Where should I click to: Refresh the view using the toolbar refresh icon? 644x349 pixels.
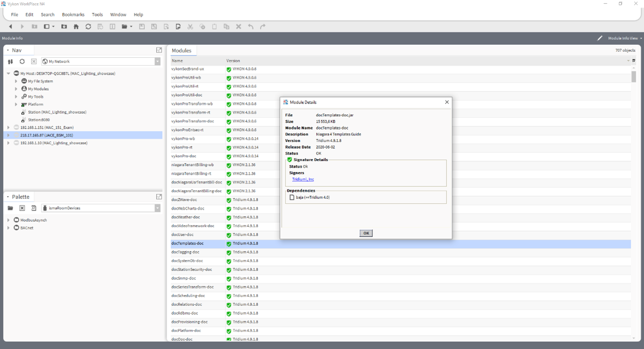(88, 26)
